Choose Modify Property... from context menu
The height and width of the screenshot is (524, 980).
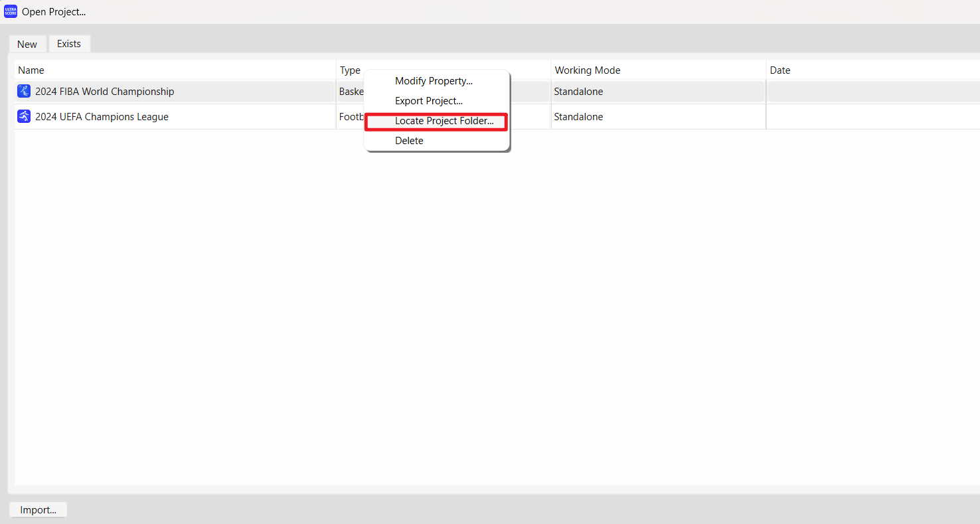point(434,81)
